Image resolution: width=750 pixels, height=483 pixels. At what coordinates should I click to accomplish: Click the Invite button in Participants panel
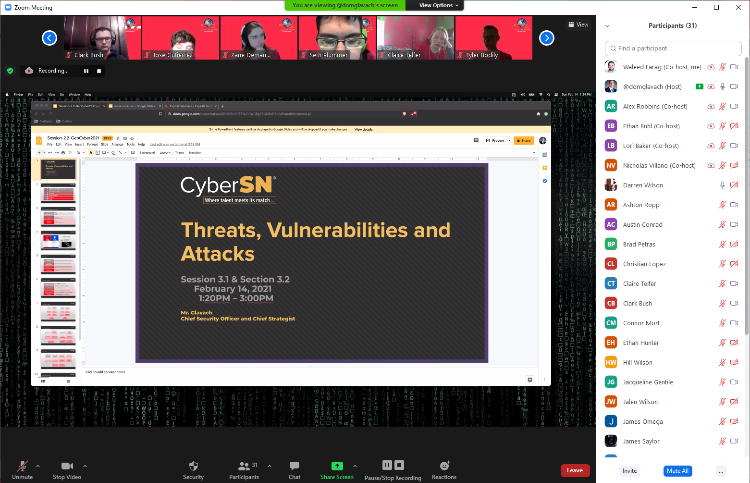point(629,471)
